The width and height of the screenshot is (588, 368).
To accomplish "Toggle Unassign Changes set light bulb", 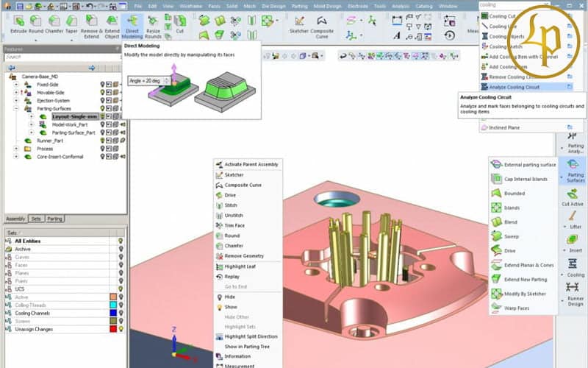I will coord(121,329).
